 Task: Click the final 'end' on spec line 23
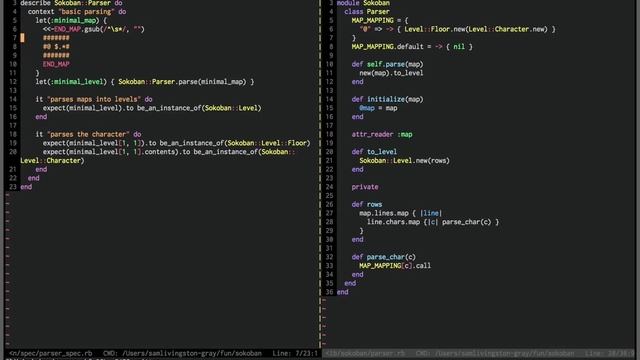point(26,187)
